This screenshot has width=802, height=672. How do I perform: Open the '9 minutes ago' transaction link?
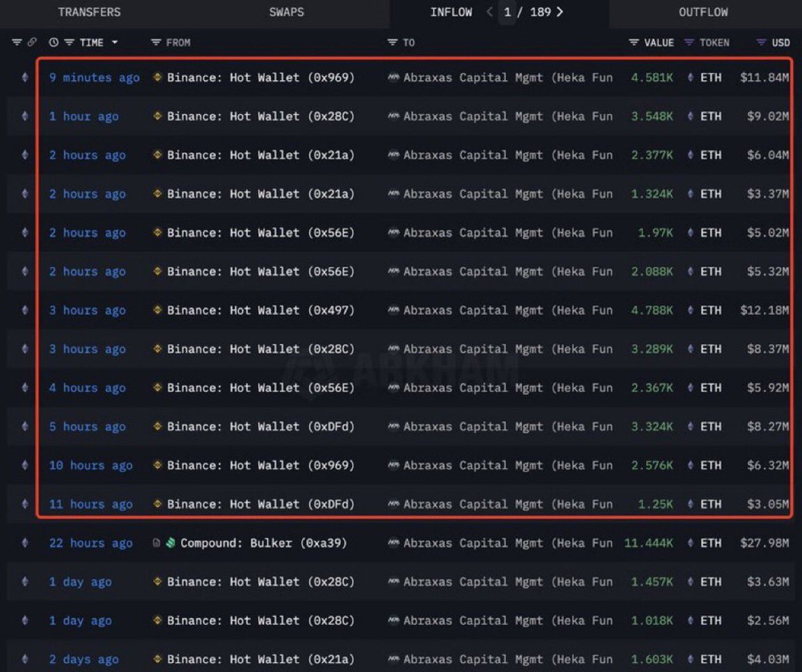click(94, 78)
